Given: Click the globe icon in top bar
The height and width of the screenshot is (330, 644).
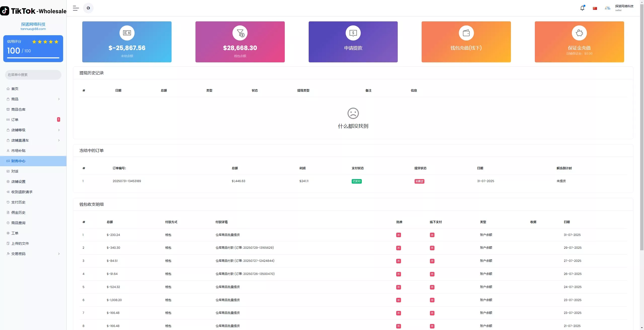Looking at the screenshot, I should click(x=88, y=8).
